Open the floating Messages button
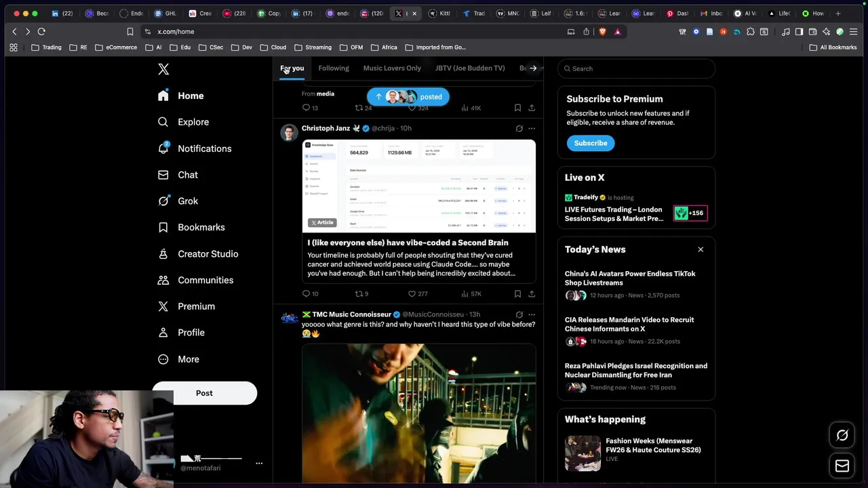Viewport: 868px width, 488px height. 842,466
